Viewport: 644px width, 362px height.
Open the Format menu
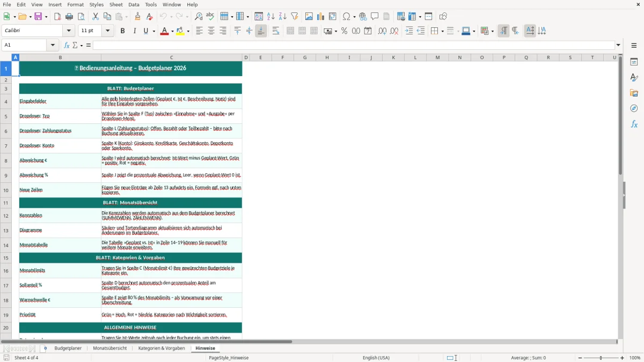(75, 4)
